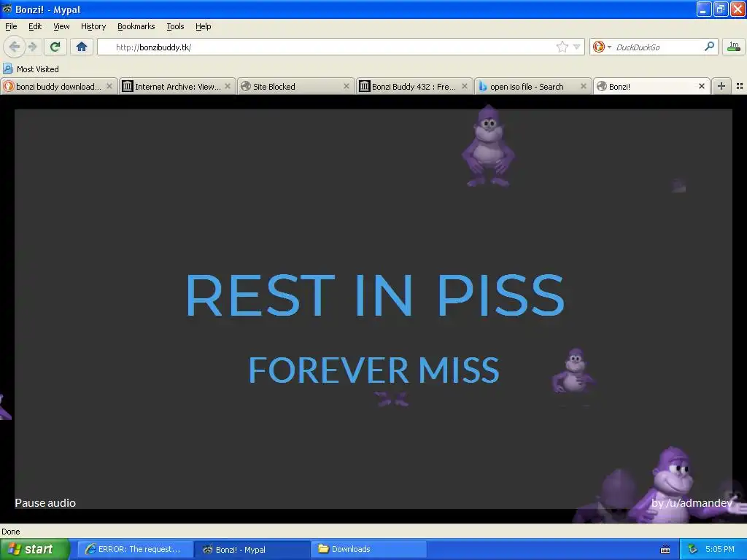Reload the page with the refresh icon

coord(55,47)
